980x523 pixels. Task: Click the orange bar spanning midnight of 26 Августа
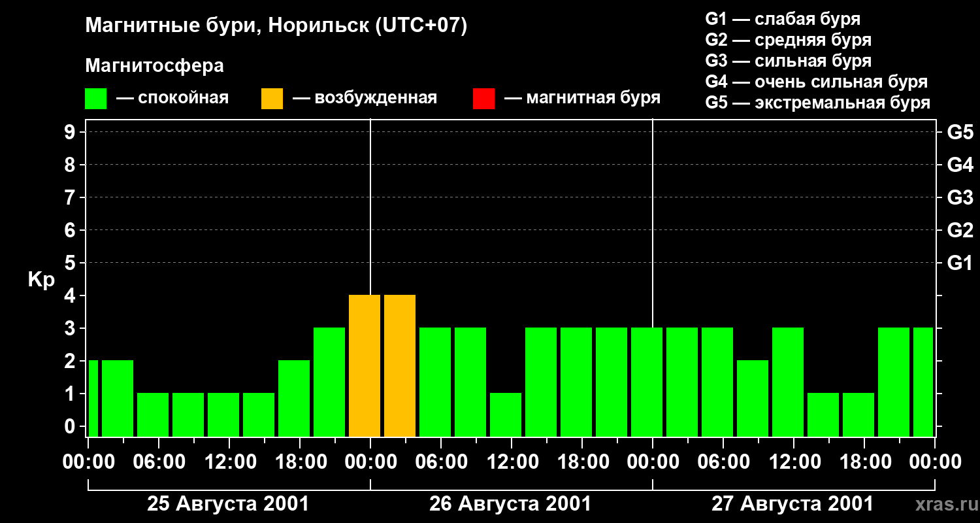coord(365,365)
